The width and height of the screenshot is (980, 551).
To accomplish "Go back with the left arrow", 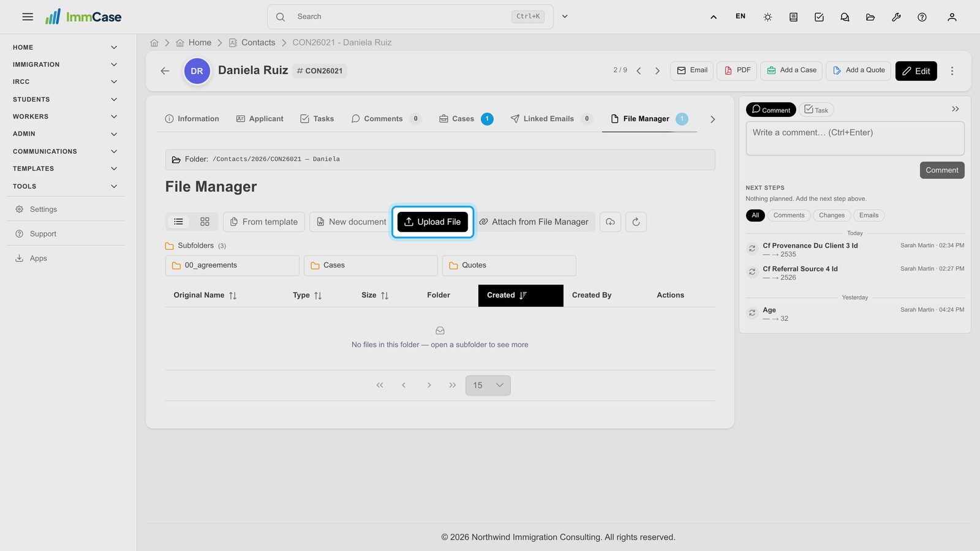I will tap(165, 71).
